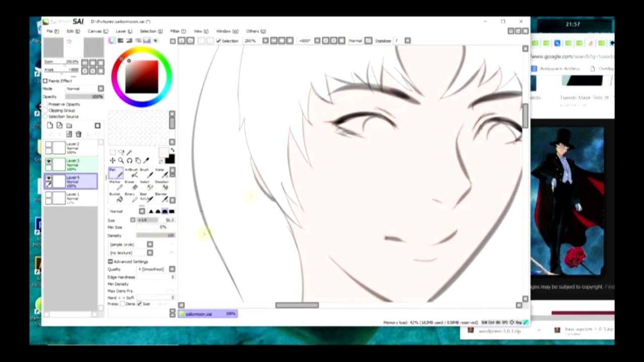Hide Layer 3 with eye icon
This screenshot has height=362, width=644.
(48, 161)
